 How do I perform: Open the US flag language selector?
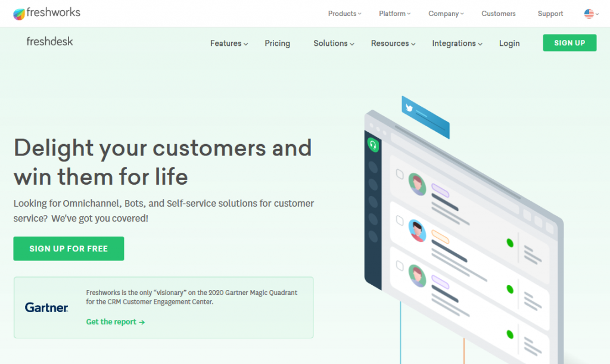(x=591, y=14)
